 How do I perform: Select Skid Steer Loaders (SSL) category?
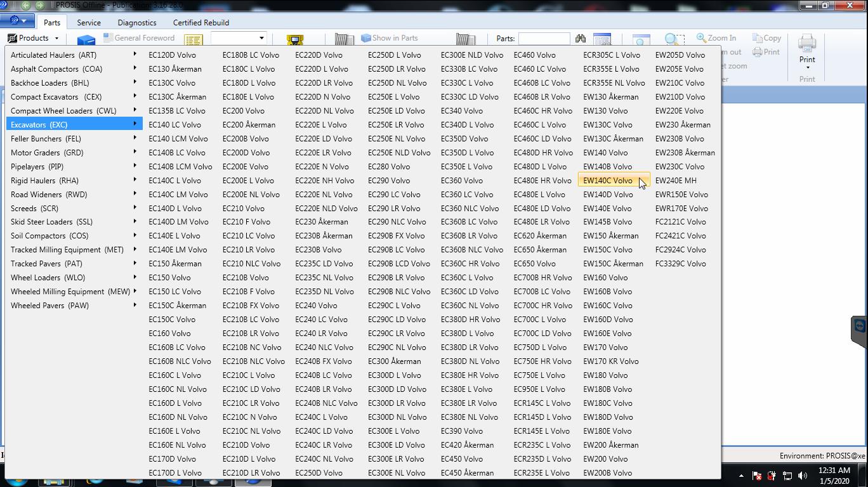pos(74,223)
